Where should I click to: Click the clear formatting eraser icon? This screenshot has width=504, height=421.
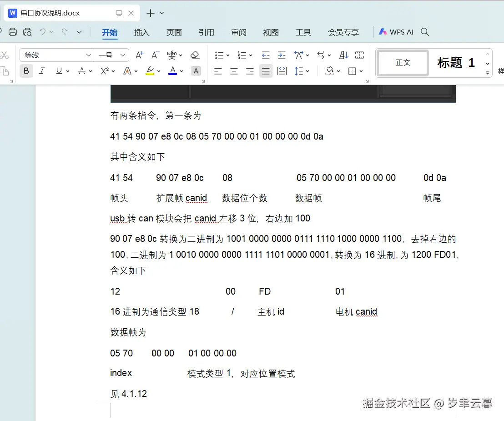tap(195, 55)
